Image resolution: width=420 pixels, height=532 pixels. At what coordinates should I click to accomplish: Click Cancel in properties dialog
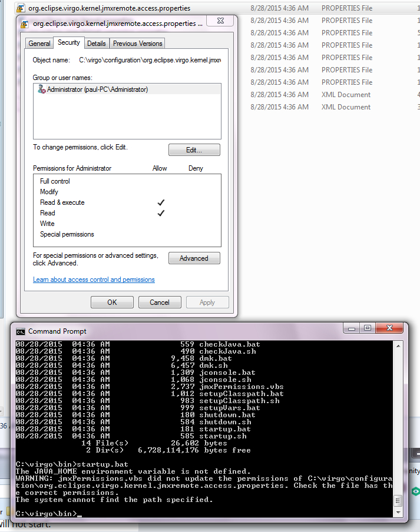click(x=160, y=302)
